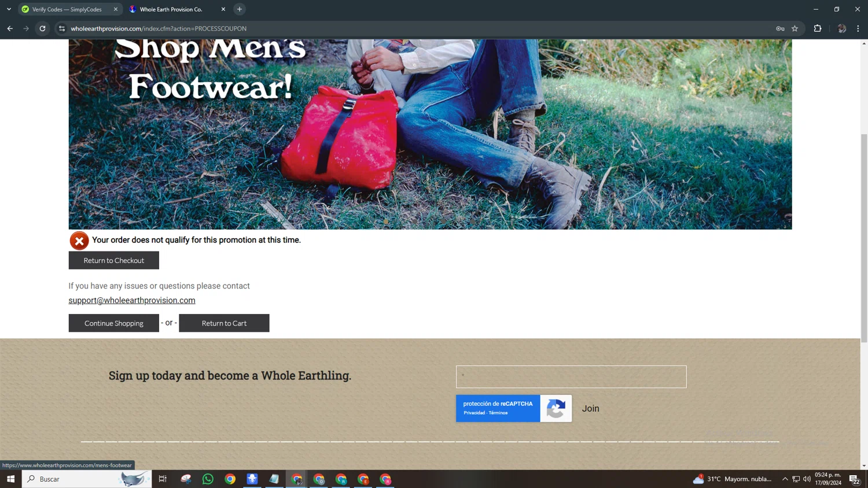The image size is (868, 488).
Task: Open the Extensions puzzle icon
Action: [x=818, y=28]
